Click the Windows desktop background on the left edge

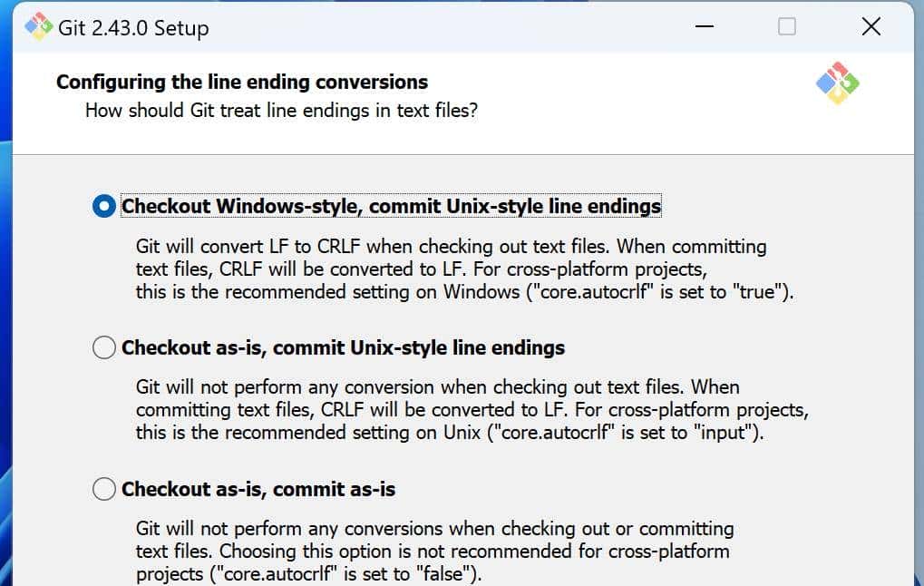pyautogui.click(x=5, y=363)
